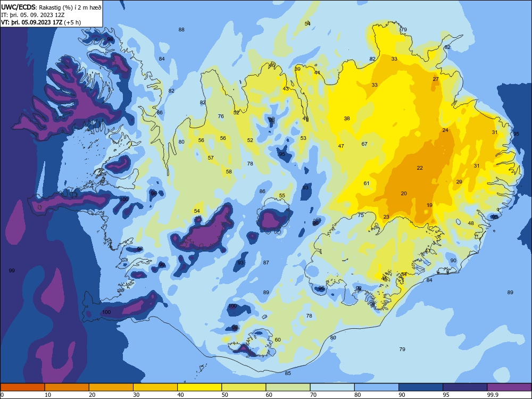Click the map value 57

point(211,158)
